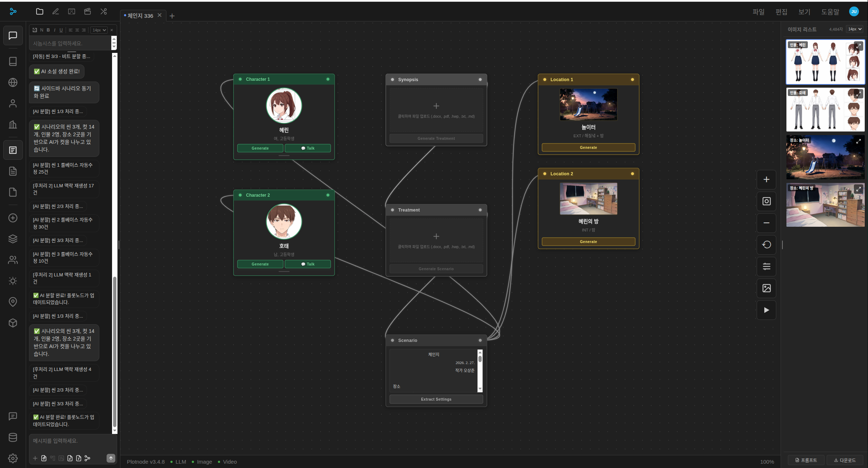Image resolution: width=868 pixels, height=468 pixels.
Task: Click the synopsis input scrollbar up arrow
Action: pos(114,38)
